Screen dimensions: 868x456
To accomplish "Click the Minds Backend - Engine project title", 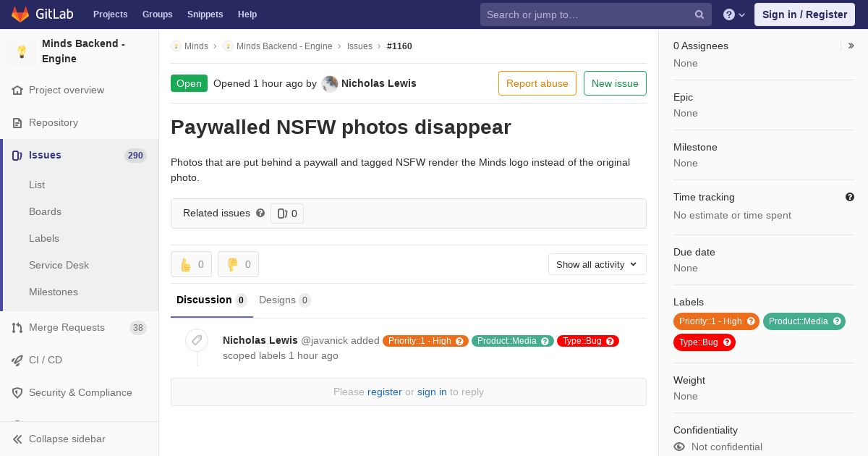I will coord(83,51).
